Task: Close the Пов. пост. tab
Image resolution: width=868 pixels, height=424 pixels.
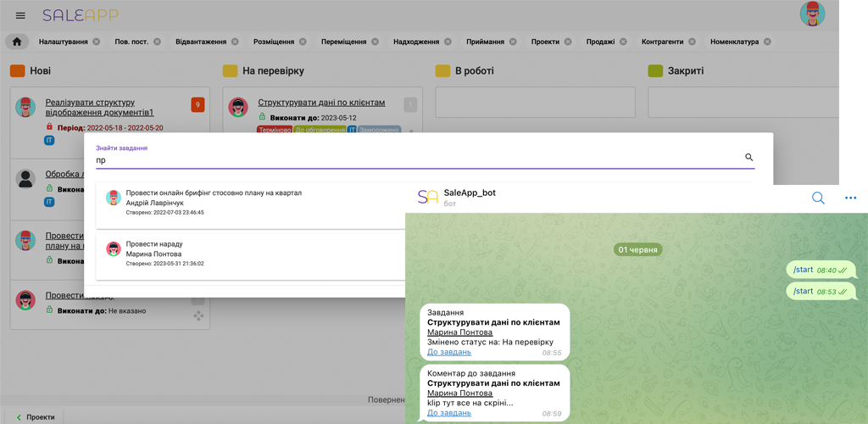Action: click(157, 42)
